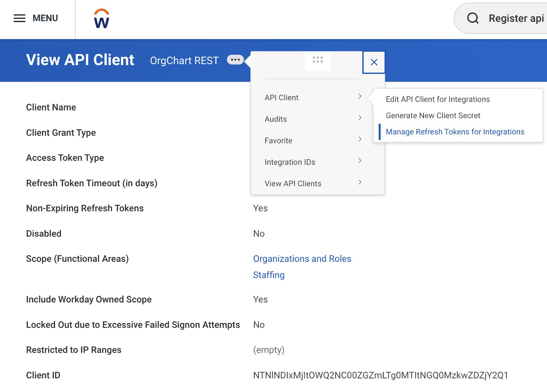Select Manage Refresh Tokens for Integrations
Image resolution: width=547 pixels, height=392 pixels.
(x=455, y=132)
